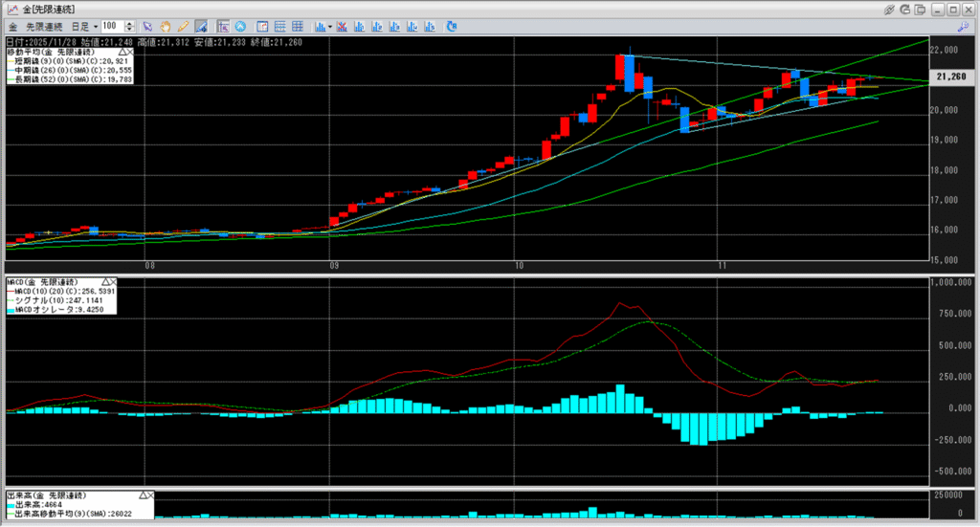This screenshot has height=527, width=980.
Task: Activate the hand pan tool
Action: tap(165, 26)
